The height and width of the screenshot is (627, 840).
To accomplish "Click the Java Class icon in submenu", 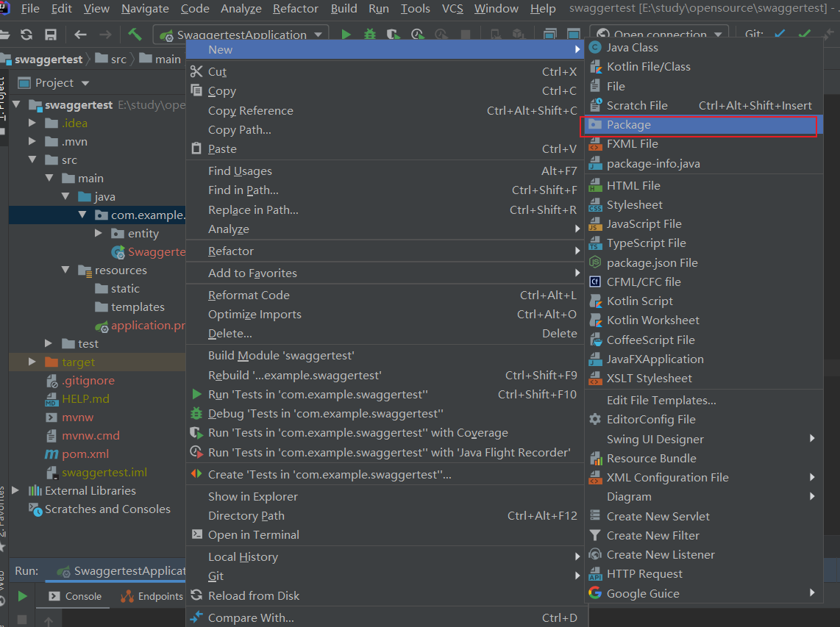I will tap(594, 48).
